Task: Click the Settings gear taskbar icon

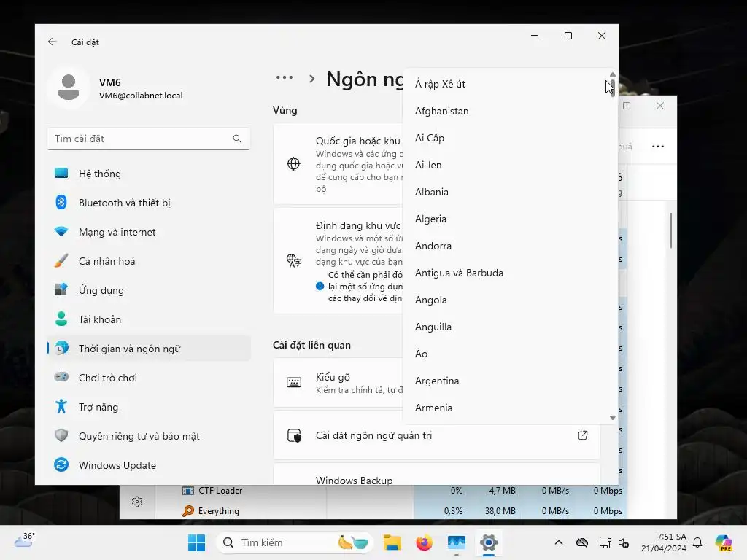Action: coord(488,542)
